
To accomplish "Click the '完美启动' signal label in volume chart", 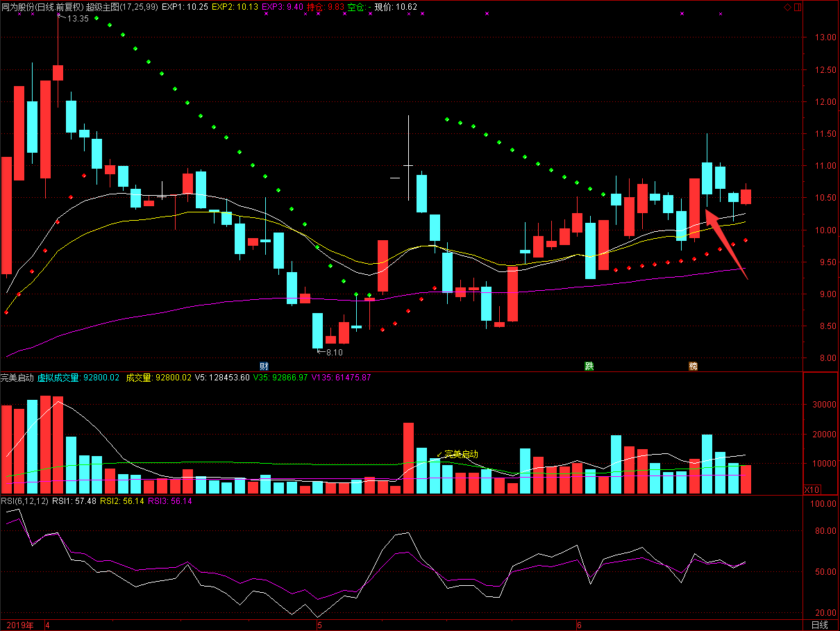I will pyautogui.click(x=460, y=454).
